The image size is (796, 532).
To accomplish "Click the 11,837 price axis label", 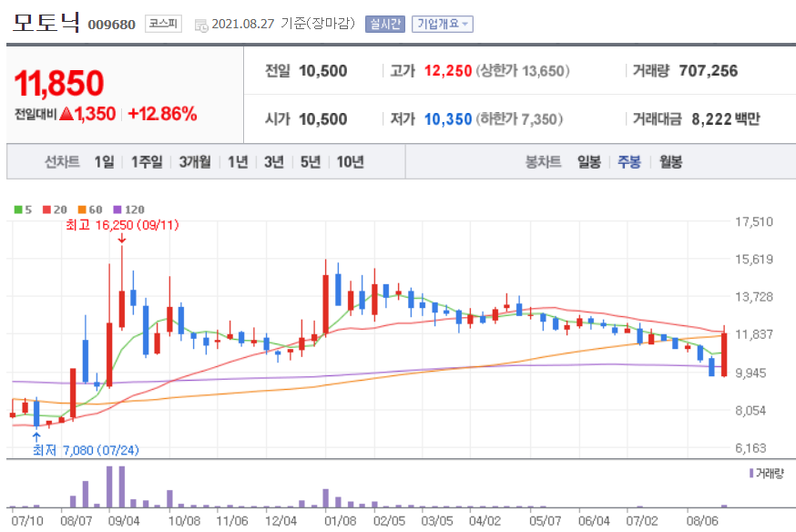I will pos(754,334).
